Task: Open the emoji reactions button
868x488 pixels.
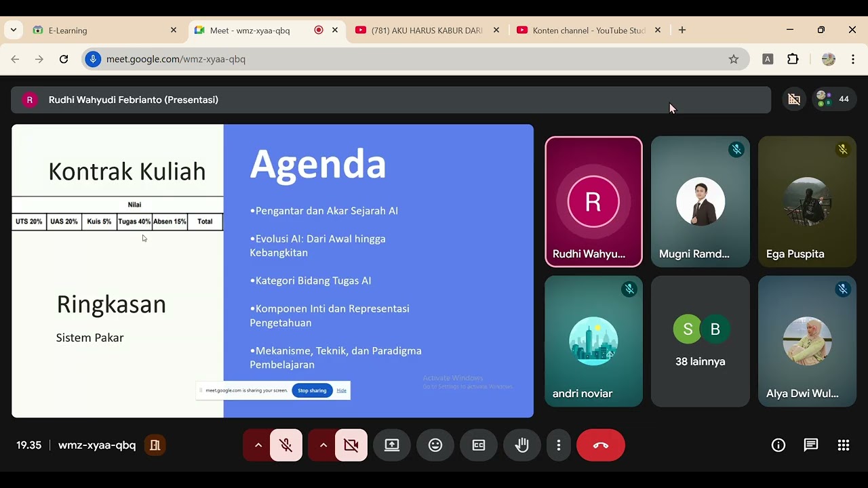Action: point(435,445)
